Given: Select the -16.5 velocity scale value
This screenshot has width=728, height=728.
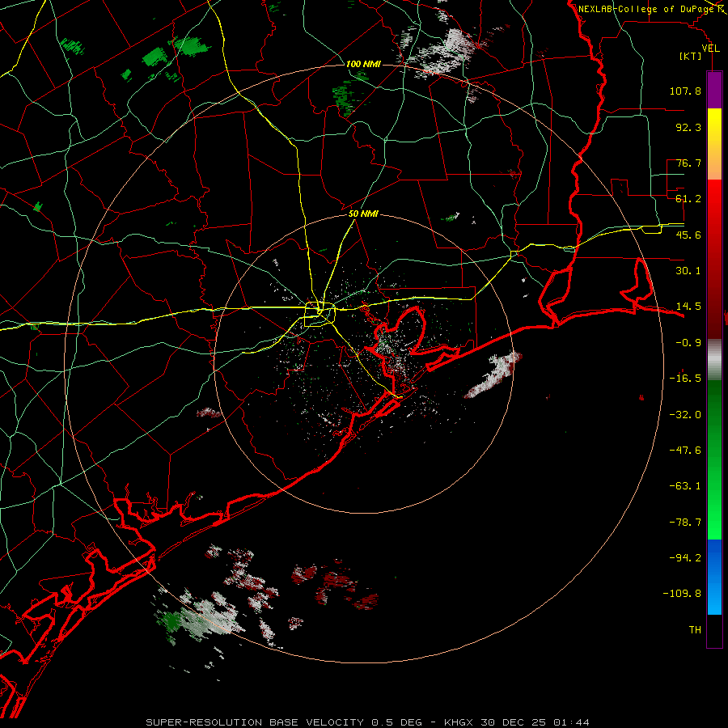Looking at the screenshot, I should tap(685, 379).
